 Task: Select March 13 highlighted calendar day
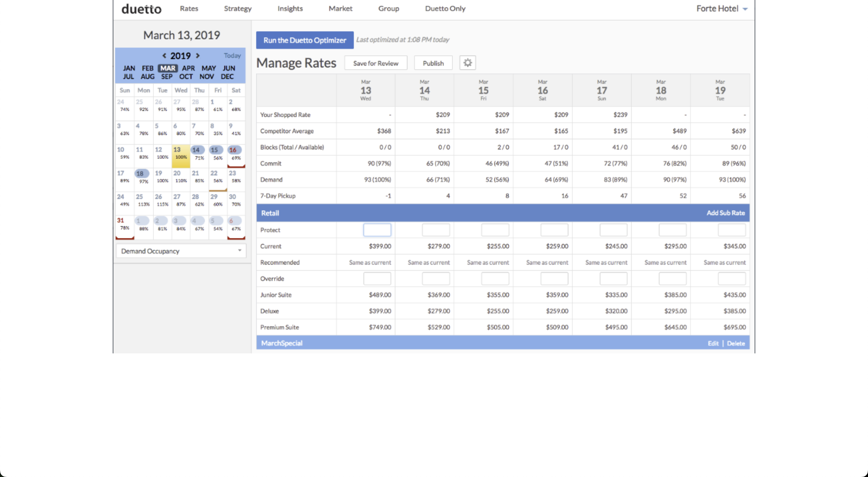coord(181,156)
